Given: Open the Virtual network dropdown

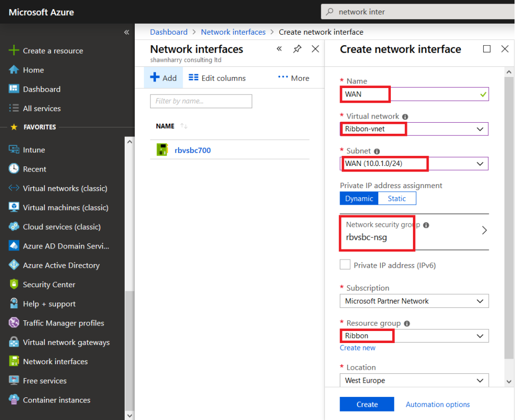Looking at the screenshot, I should (479, 129).
